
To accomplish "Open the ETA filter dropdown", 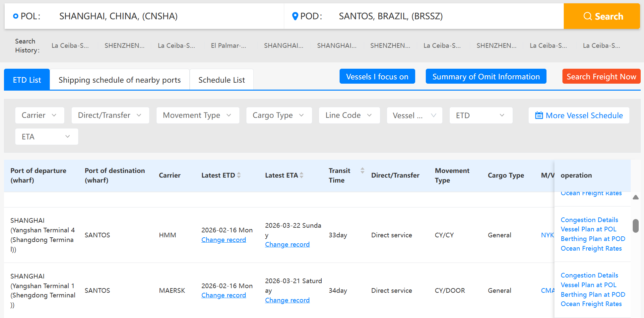I will (x=46, y=137).
